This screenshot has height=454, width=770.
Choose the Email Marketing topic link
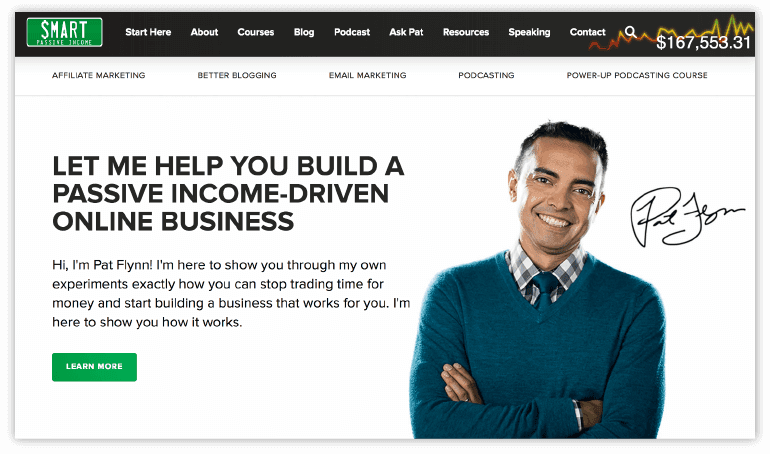coord(368,75)
